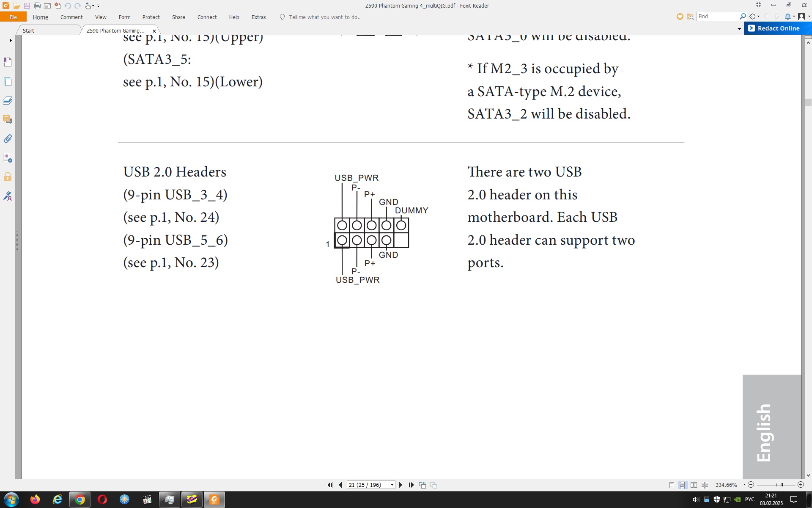Switch to the Start tab
The image size is (812, 508).
tap(29, 30)
